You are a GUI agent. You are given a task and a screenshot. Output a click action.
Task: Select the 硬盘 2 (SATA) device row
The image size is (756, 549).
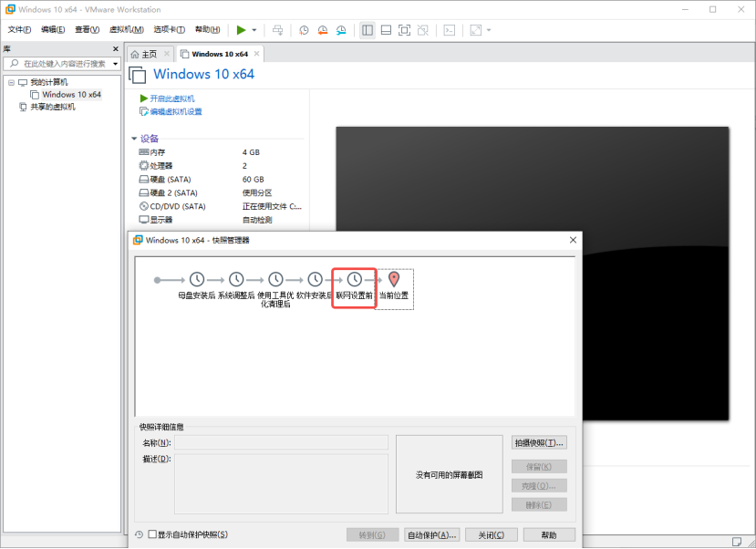[221, 192]
